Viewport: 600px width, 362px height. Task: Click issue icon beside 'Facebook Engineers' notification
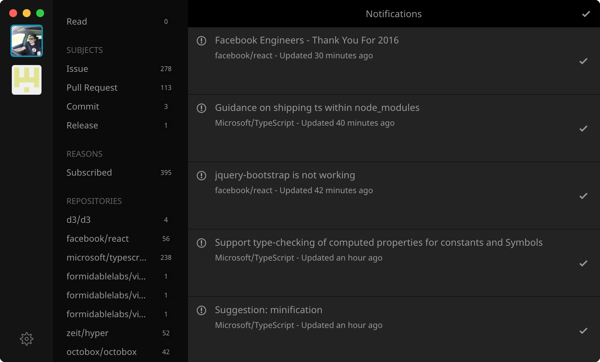(x=201, y=41)
